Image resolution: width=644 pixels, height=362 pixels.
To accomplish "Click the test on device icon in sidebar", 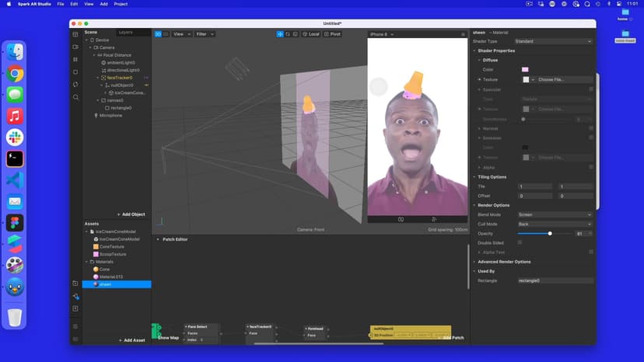I will pyautogui.click(x=75, y=296).
